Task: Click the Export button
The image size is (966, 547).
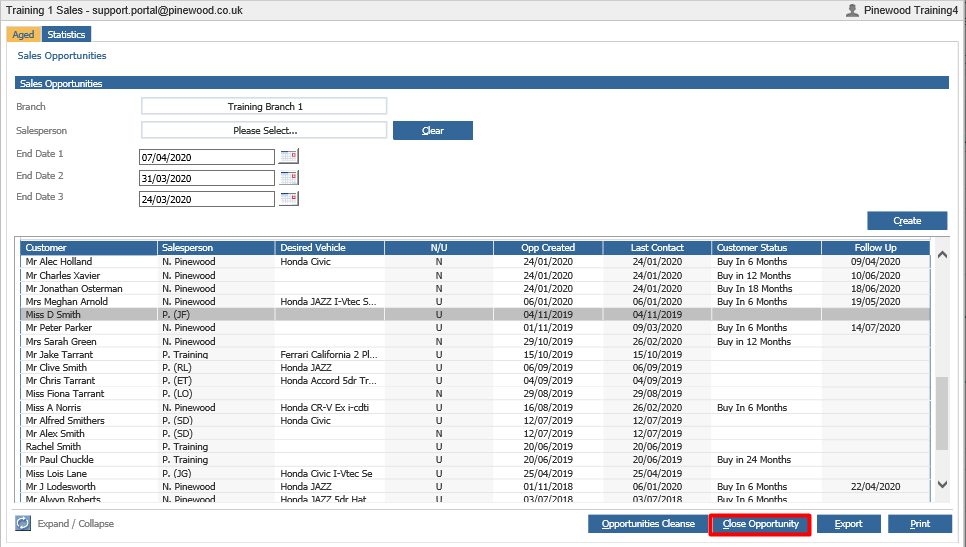Action: tap(848, 524)
